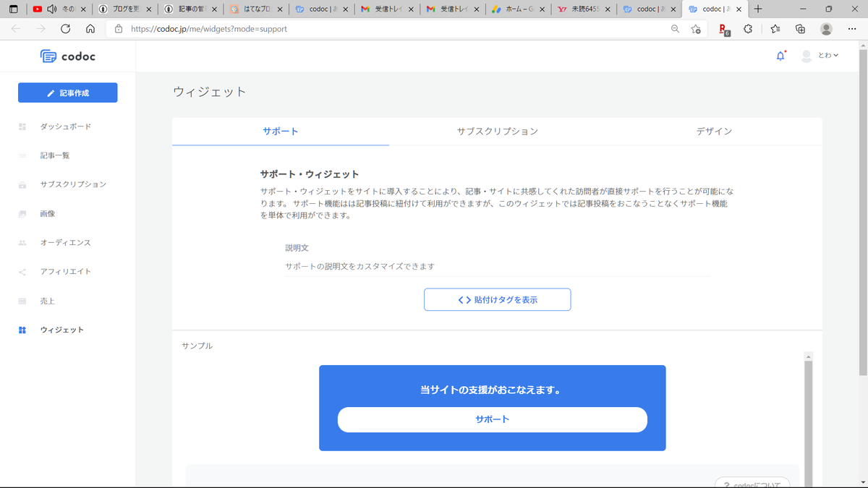The image size is (868, 488).
Task: Switch to the ホーム Google AdSense tab
Action: [517, 9]
